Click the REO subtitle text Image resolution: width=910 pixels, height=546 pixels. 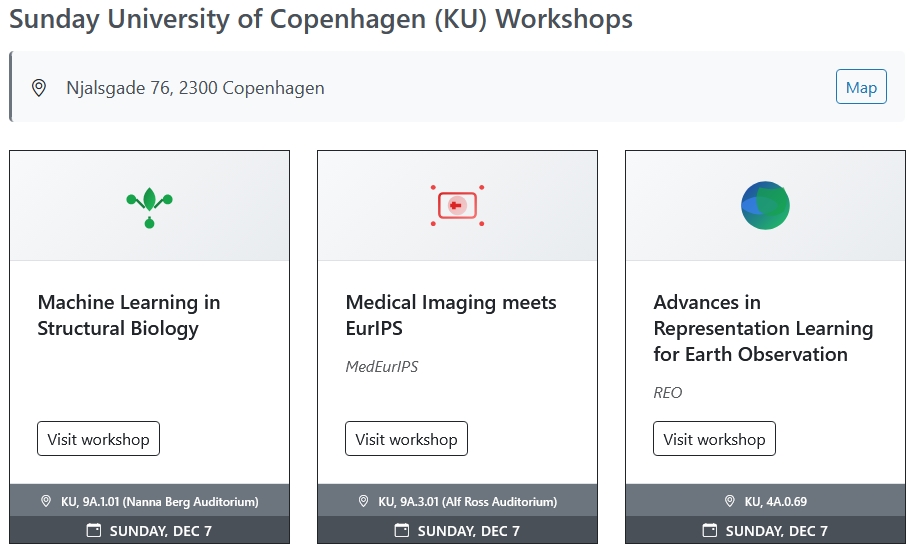click(668, 393)
